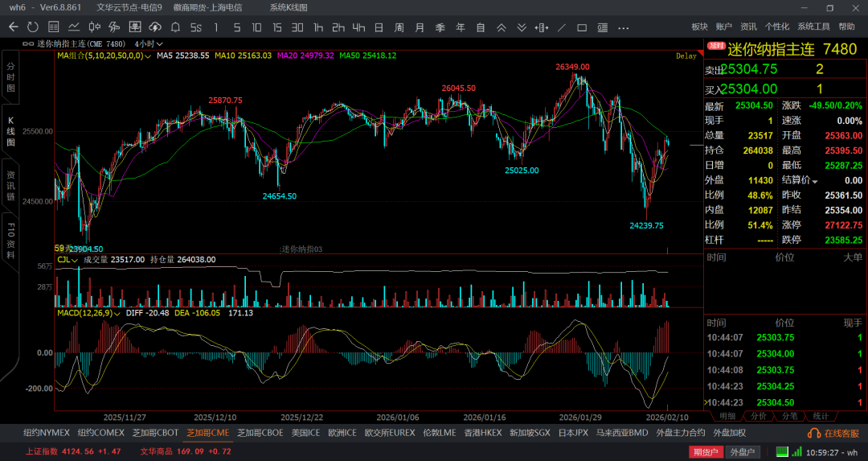Switch to the 纽约NYMEX exchange tab
The width and height of the screenshot is (868, 461).
(x=47, y=433)
